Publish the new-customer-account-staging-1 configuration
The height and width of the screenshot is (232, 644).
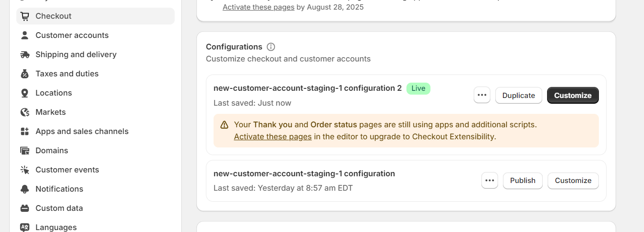coord(523,181)
